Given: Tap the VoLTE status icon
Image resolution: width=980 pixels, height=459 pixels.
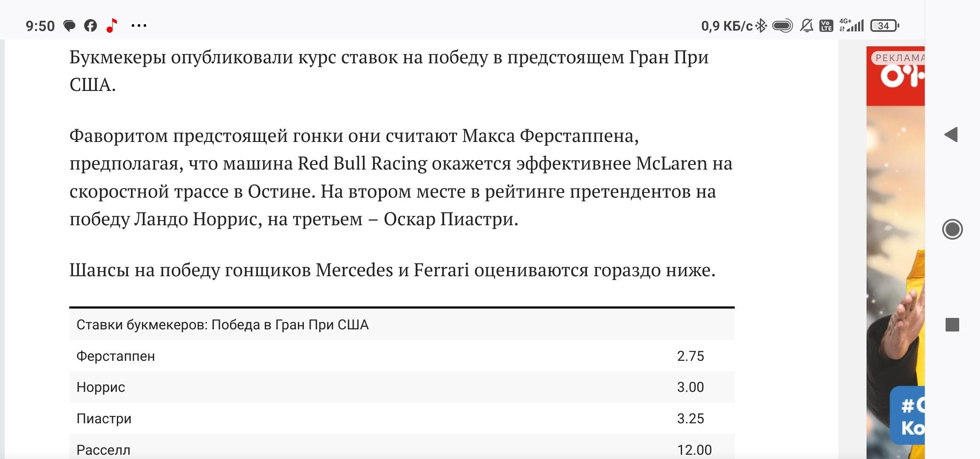Looking at the screenshot, I should [826, 26].
